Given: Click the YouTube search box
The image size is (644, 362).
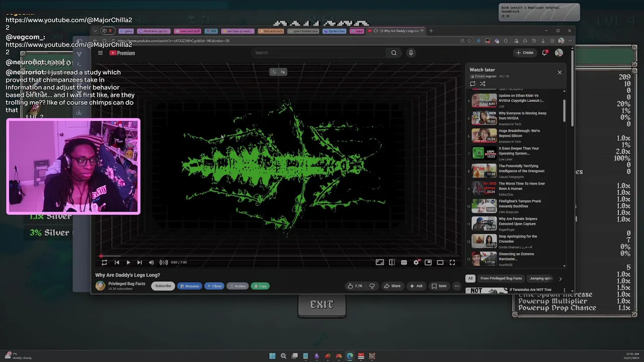Looking at the screenshot, I should [x=318, y=53].
